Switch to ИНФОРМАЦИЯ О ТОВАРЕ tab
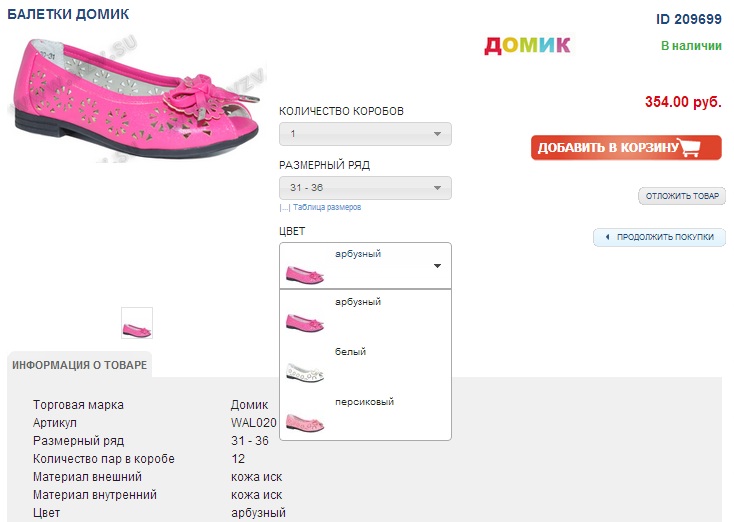This screenshot has height=522, width=734. pyautogui.click(x=80, y=365)
